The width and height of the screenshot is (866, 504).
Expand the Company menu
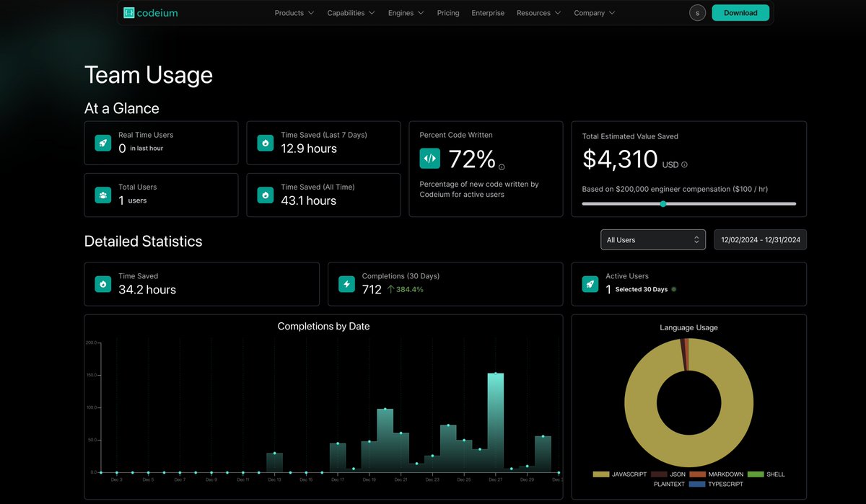[595, 13]
